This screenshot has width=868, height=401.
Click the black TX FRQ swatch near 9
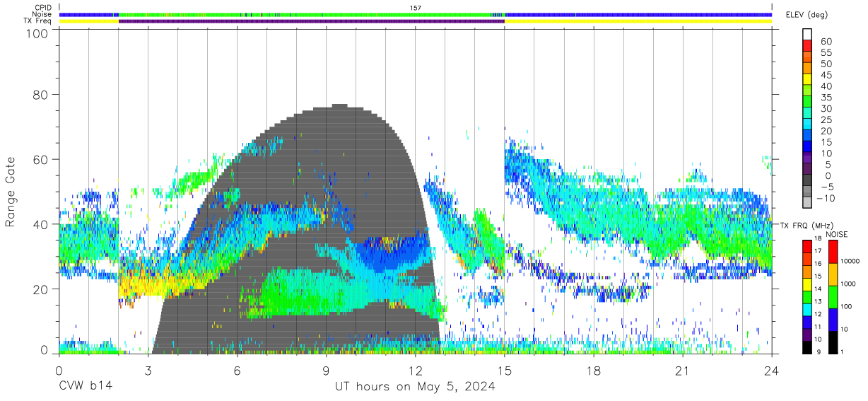tap(807, 347)
